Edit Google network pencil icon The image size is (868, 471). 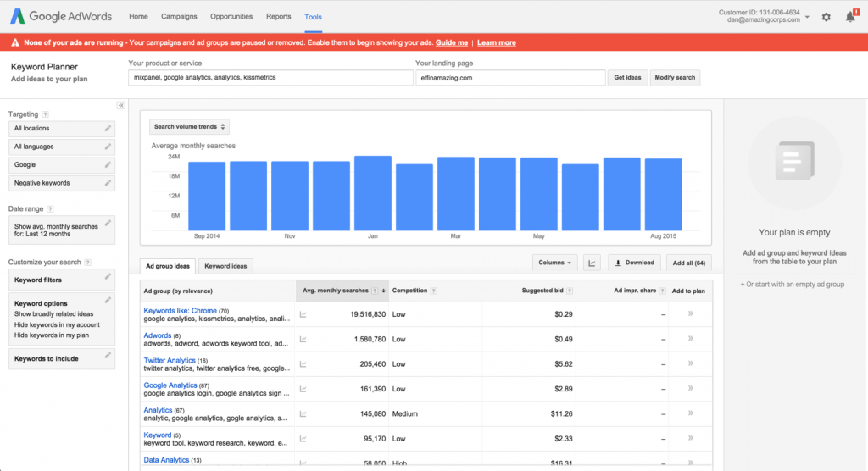[x=108, y=164]
